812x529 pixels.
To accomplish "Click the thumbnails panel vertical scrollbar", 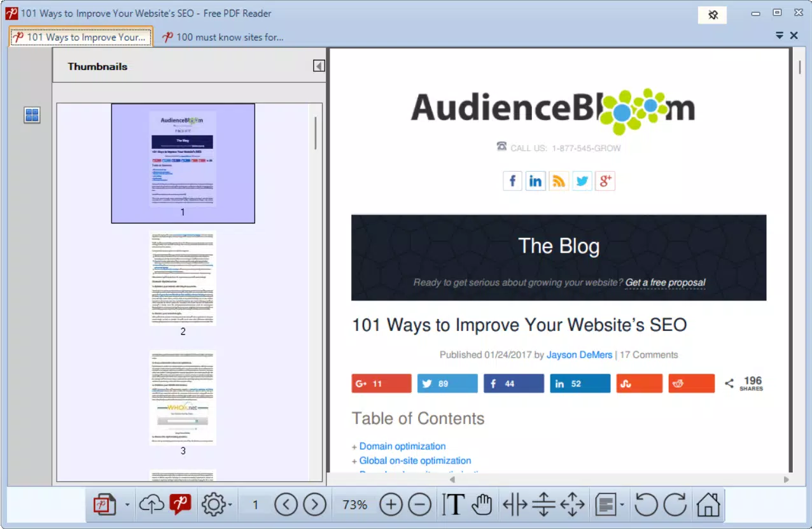I will tap(315, 132).
